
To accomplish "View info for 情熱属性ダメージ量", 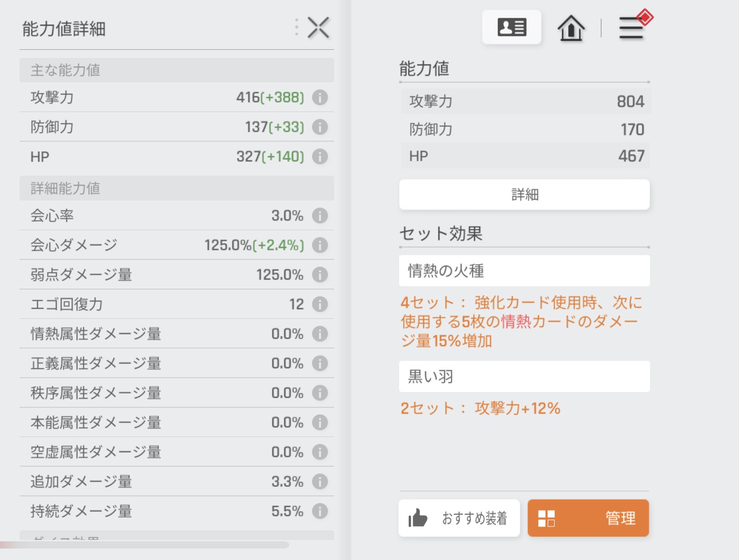I will click(320, 334).
